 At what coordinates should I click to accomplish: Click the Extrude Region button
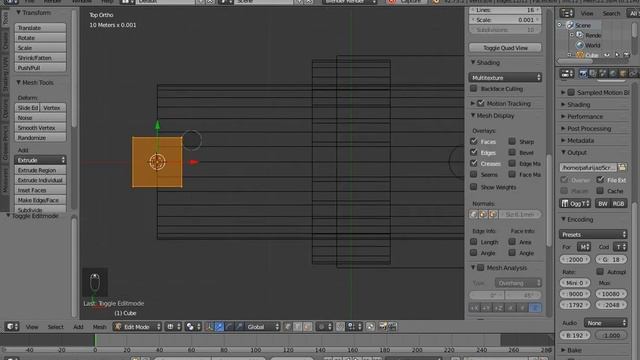pos(40,170)
